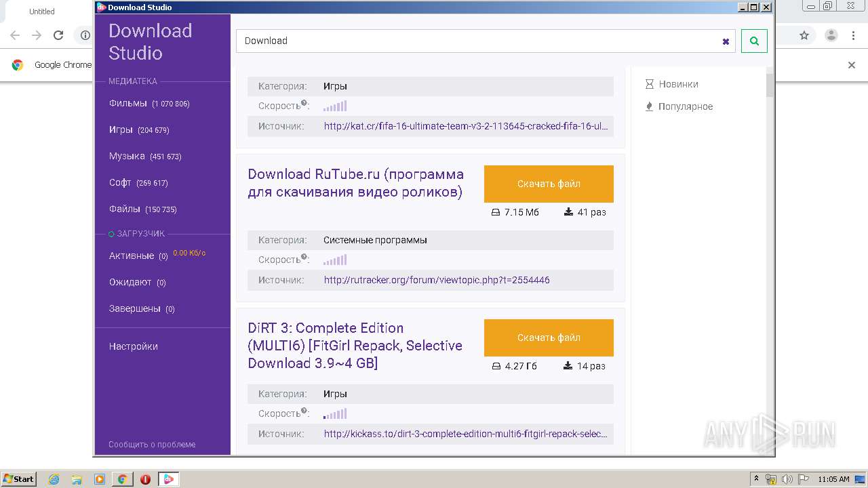Open Настройки settings

(134, 346)
